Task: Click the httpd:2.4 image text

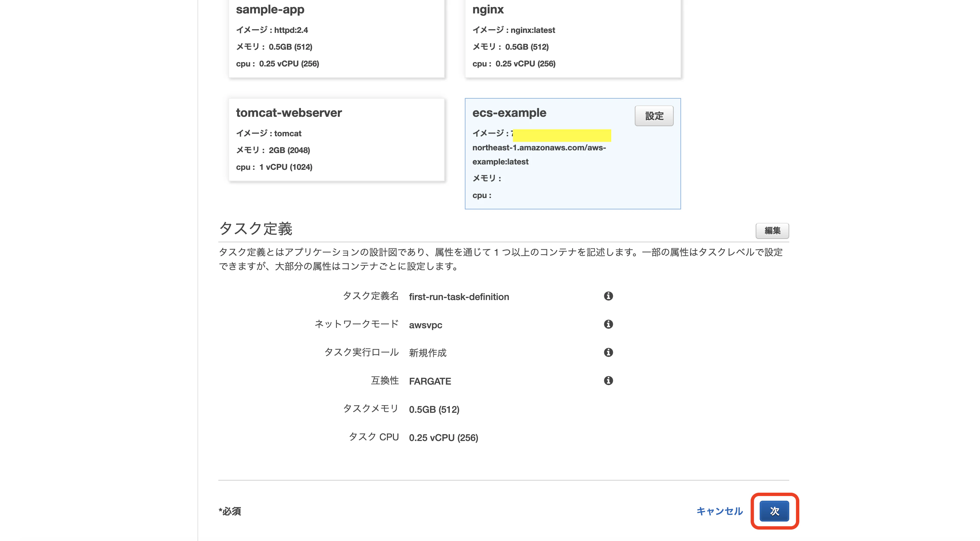Action: [x=291, y=30]
